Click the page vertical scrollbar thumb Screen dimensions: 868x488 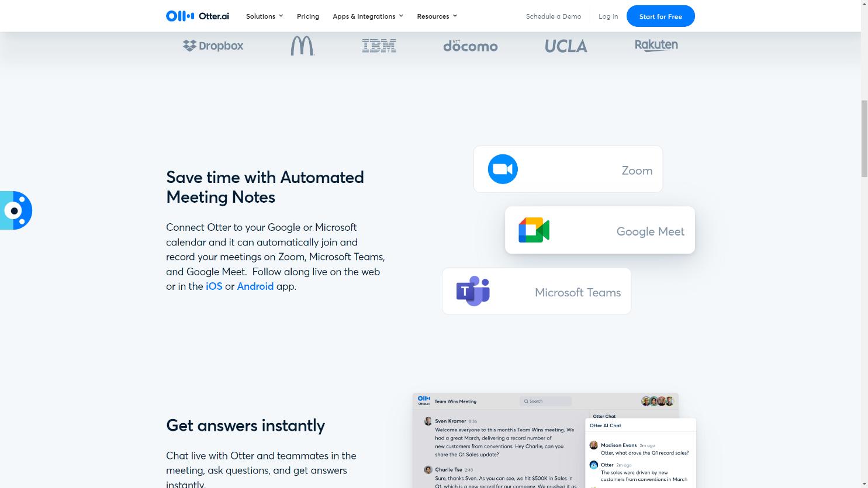pyautogui.click(x=864, y=139)
